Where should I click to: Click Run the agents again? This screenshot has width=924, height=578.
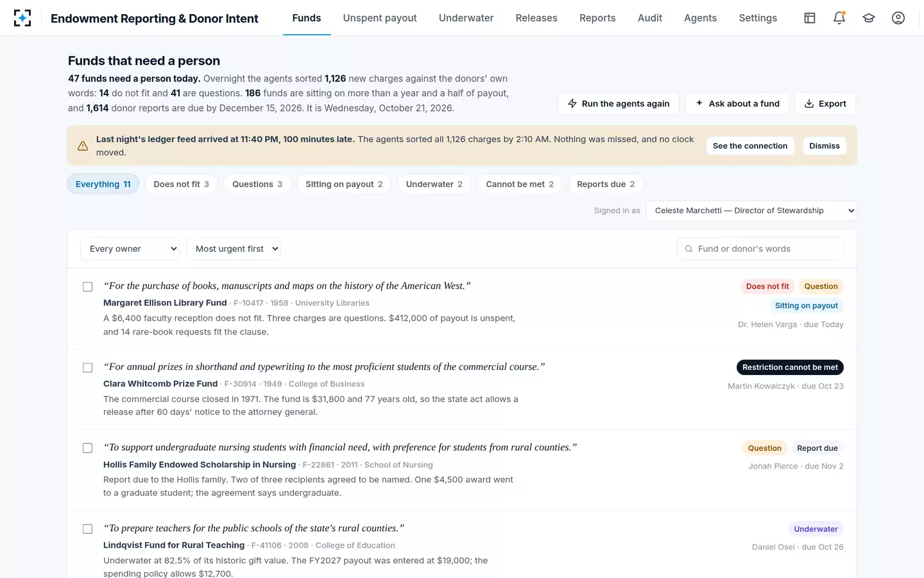(x=619, y=104)
